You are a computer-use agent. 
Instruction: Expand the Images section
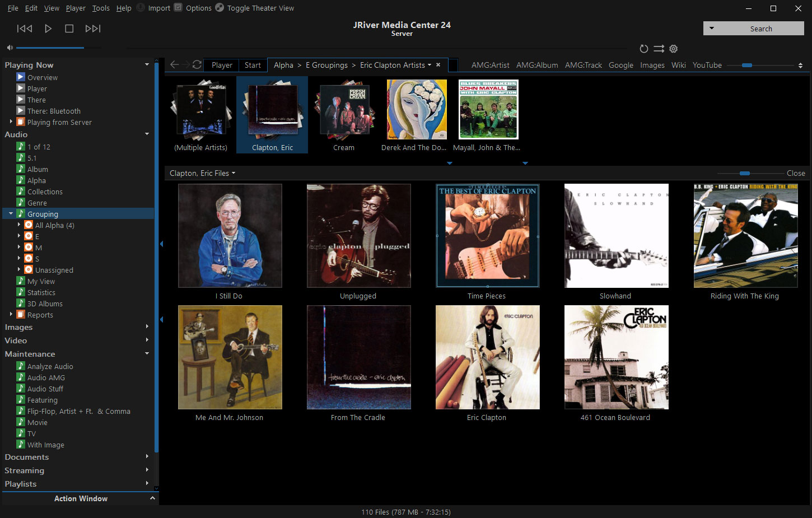click(x=147, y=326)
